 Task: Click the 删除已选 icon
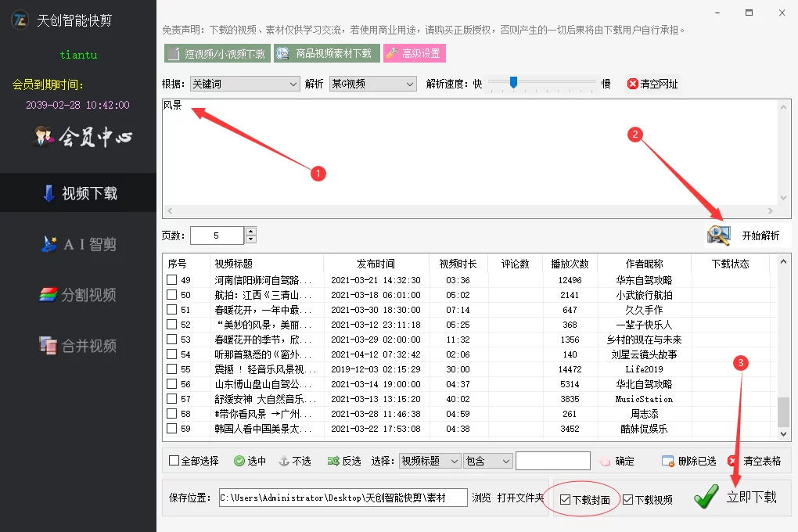pyautogui.click(x=667, y=461)
